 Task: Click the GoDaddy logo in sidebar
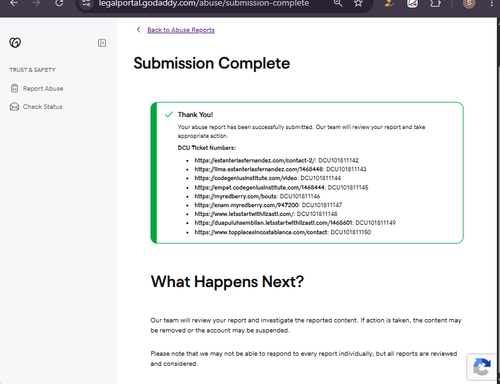[15, 43]
